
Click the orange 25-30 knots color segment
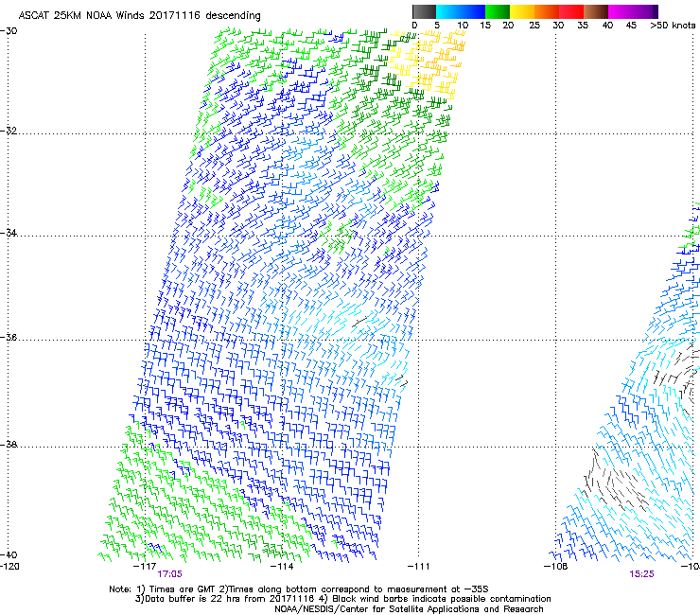click(547, 11)
